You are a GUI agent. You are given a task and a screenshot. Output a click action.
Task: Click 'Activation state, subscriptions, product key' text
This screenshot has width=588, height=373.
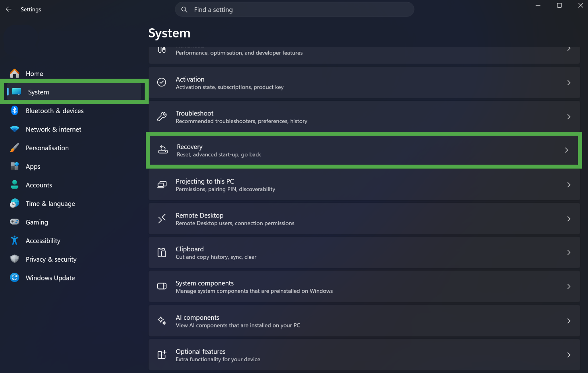(230, 87)
